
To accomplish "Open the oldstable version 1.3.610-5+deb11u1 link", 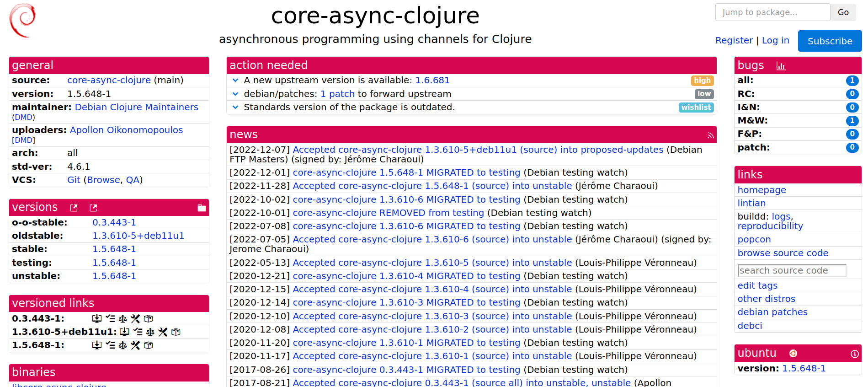I will [138, 236].
